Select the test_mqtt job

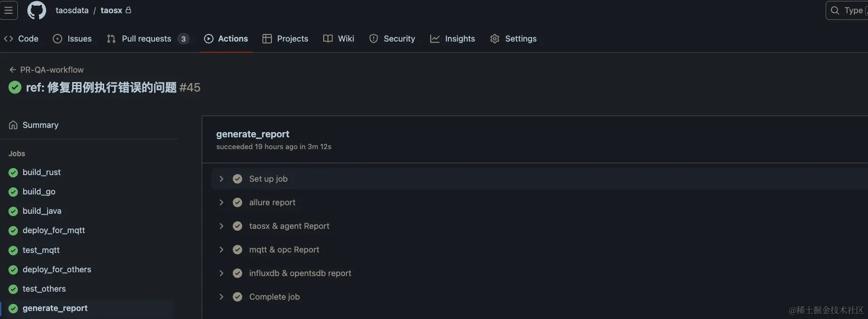41,250
